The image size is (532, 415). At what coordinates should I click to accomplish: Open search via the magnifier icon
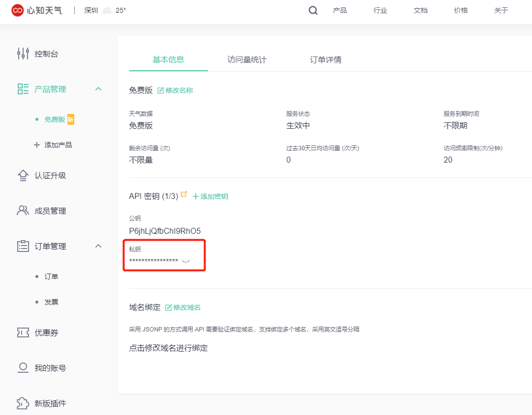pos(313,10)
